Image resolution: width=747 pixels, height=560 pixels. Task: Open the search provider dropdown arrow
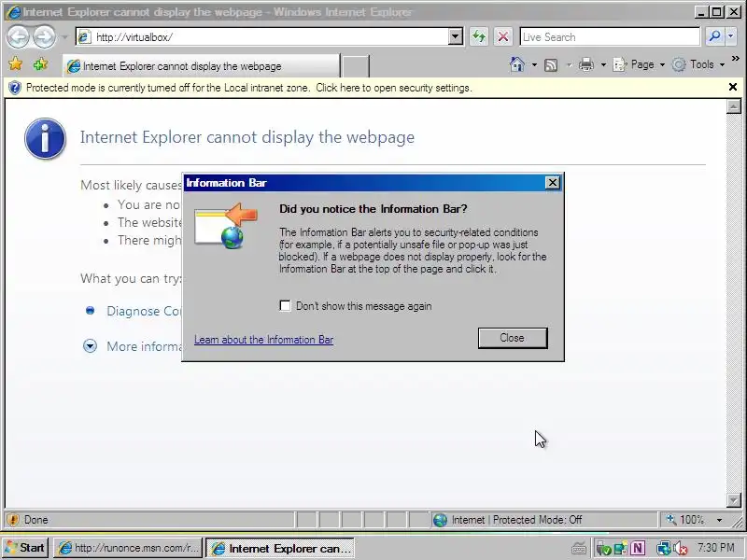[x=731, y=36]
